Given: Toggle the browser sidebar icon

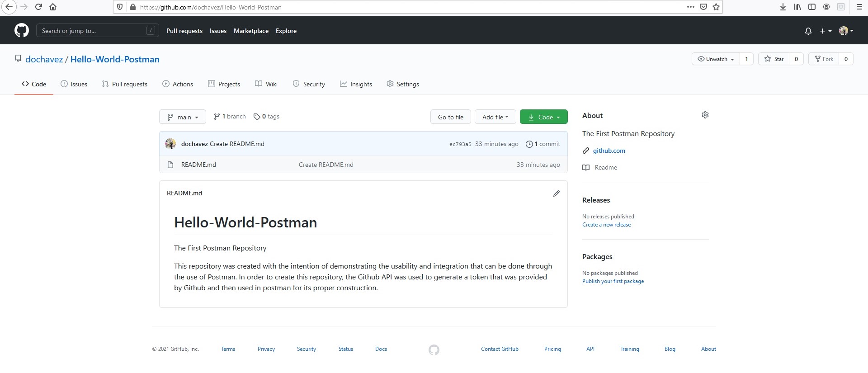Looking at the screenshot, I should point(812,7).
